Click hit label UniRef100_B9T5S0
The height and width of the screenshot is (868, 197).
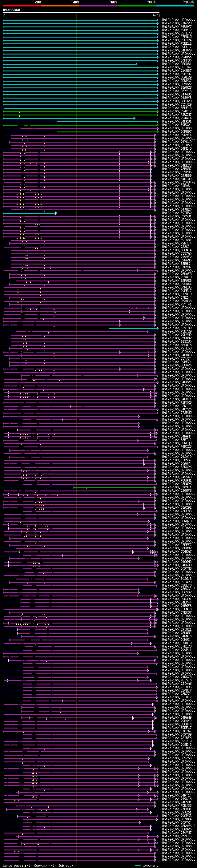click(x=177, y=213)
